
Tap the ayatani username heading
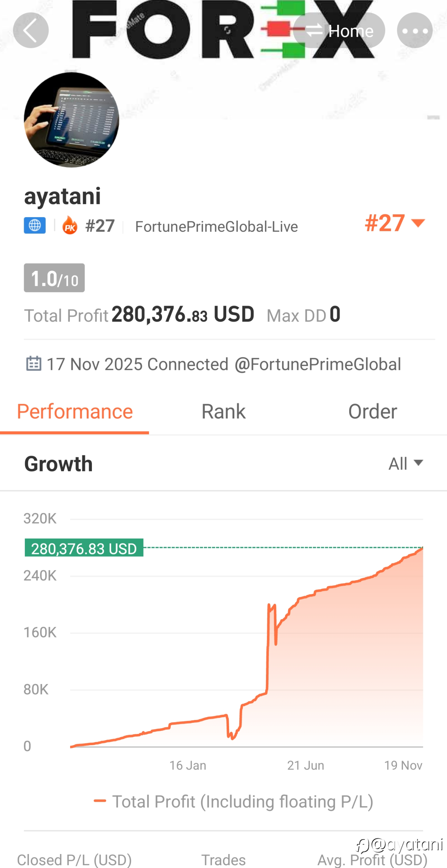63,196
